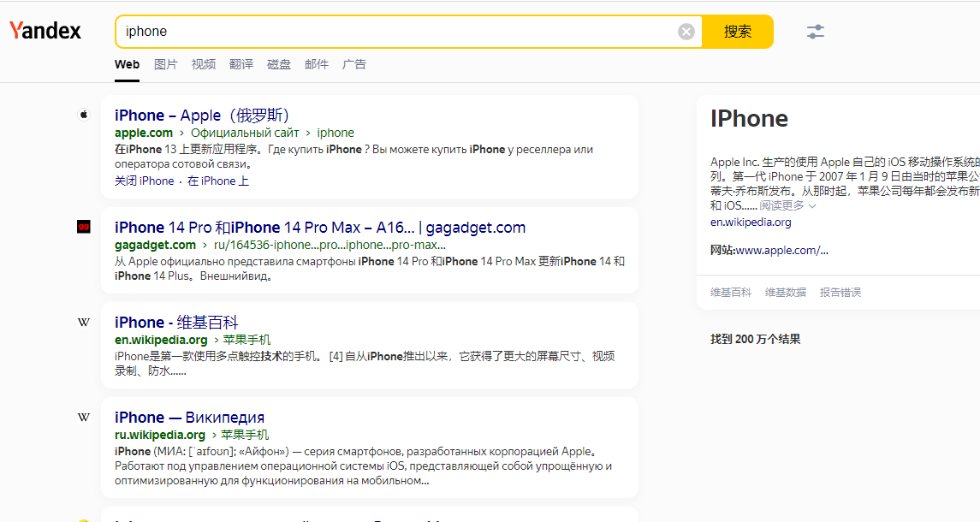Open the 翻译 tab
980x522 pixels.
click(241, 64)
